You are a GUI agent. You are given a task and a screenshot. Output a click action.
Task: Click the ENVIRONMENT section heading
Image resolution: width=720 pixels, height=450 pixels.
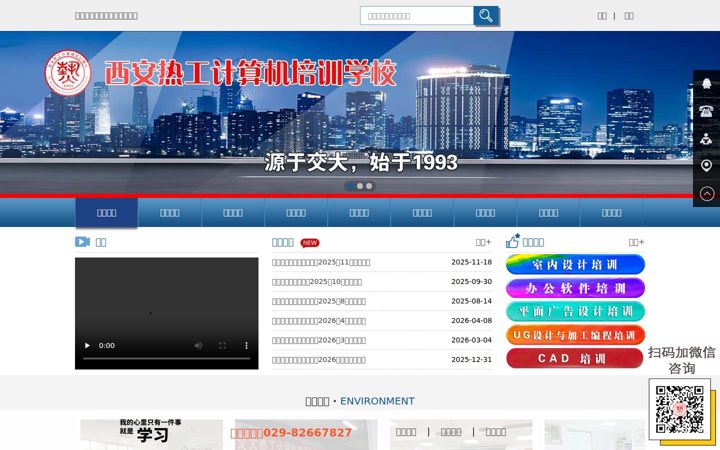pos(377,401)
